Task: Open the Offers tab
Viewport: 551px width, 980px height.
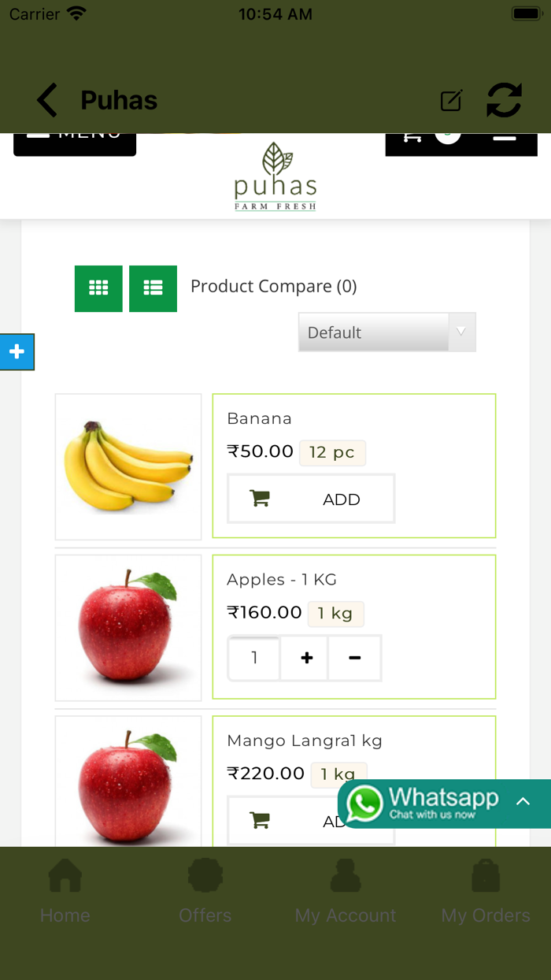Action: [205, 892]
